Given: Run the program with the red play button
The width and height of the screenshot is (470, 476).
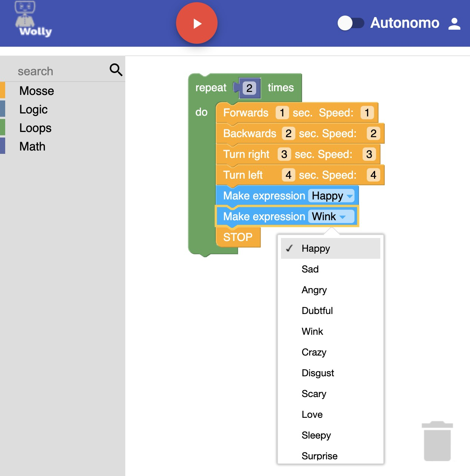Looking at the screenshot, I should (x=197, y=23).
